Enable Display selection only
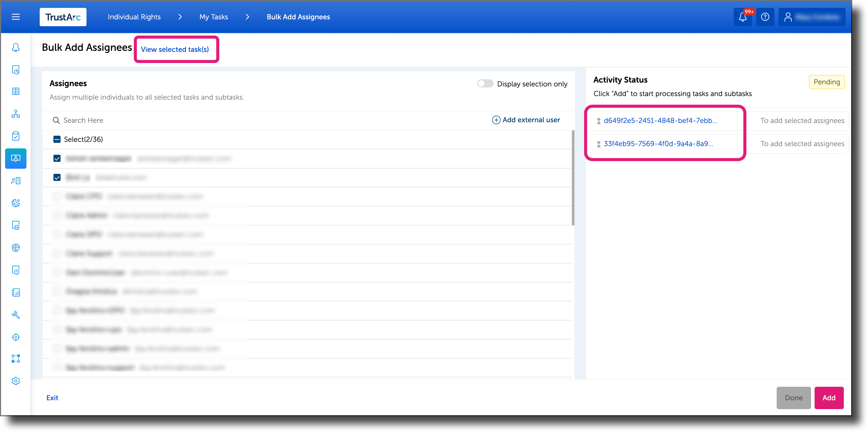 tap(485, 84)
